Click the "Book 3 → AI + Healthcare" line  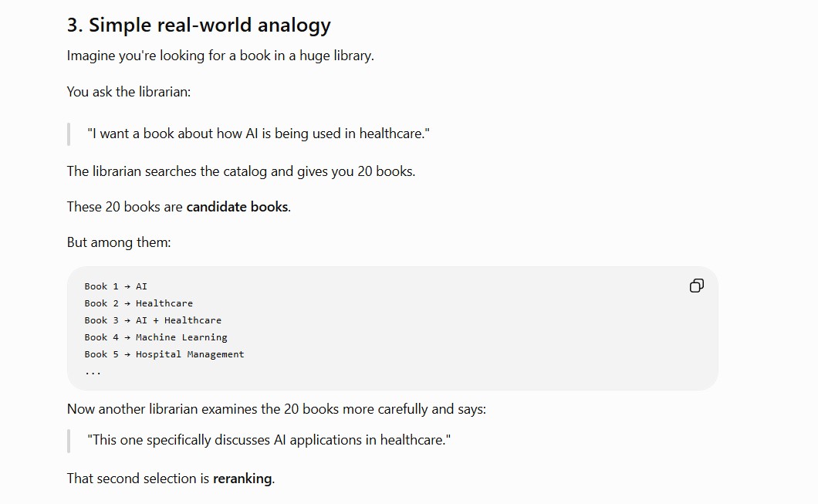tap(153, 320)
